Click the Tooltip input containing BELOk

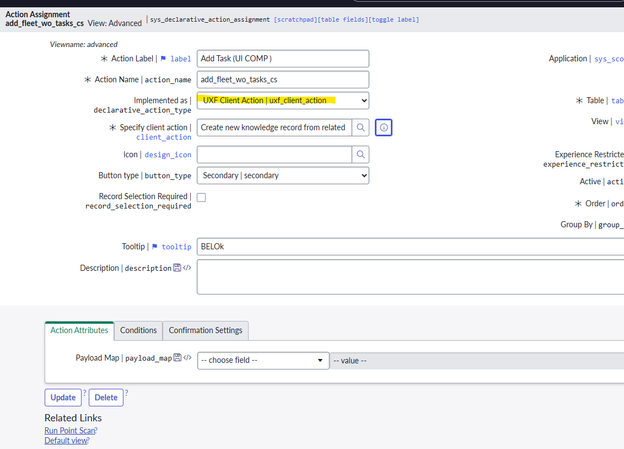(410, 247)
